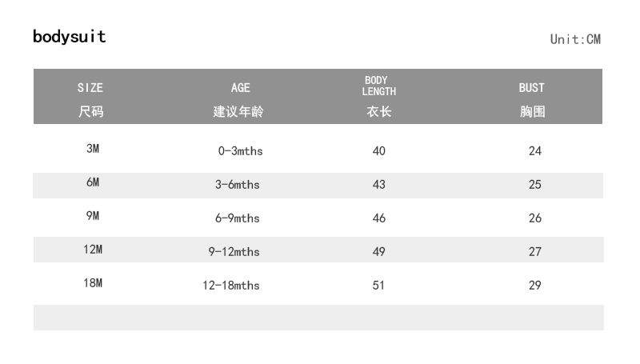Click the bodysuit title text
Viewport: 640px width, 364px height.
pos(70,37)
